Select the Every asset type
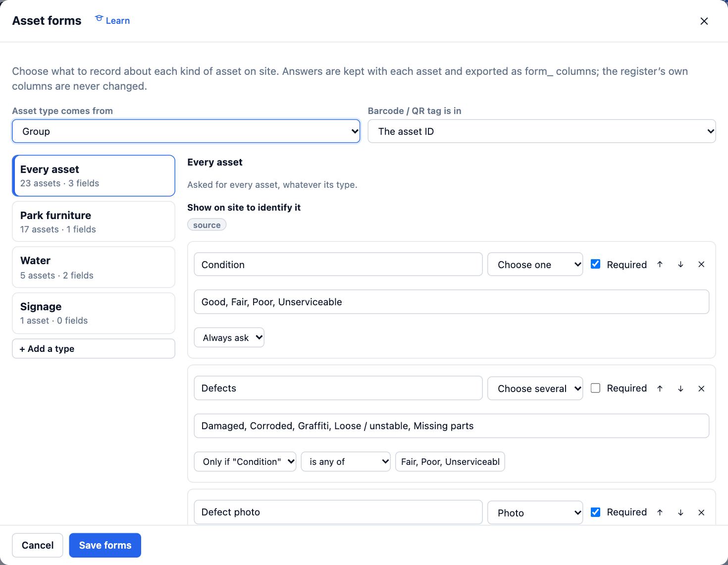The image size is (728, 565). [x=94, y=176]
